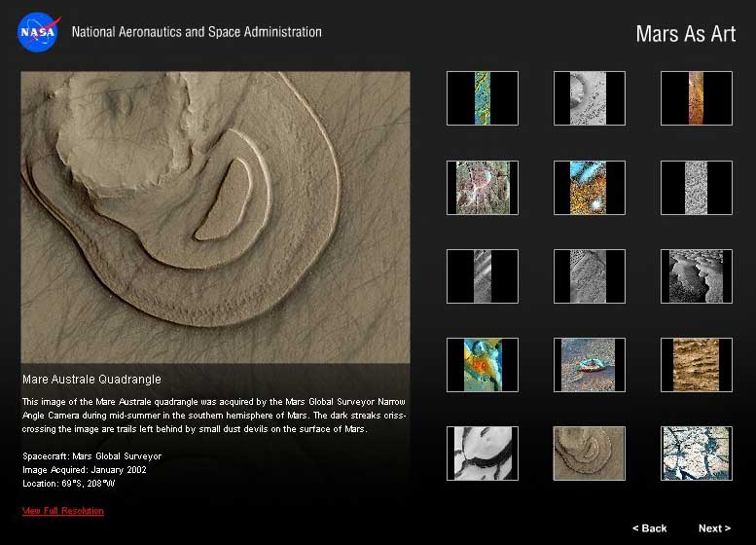This screenshot has height=545, width=756.
Task: Select the yellow-orange heat map thumbnail
Action: (483, 365)
